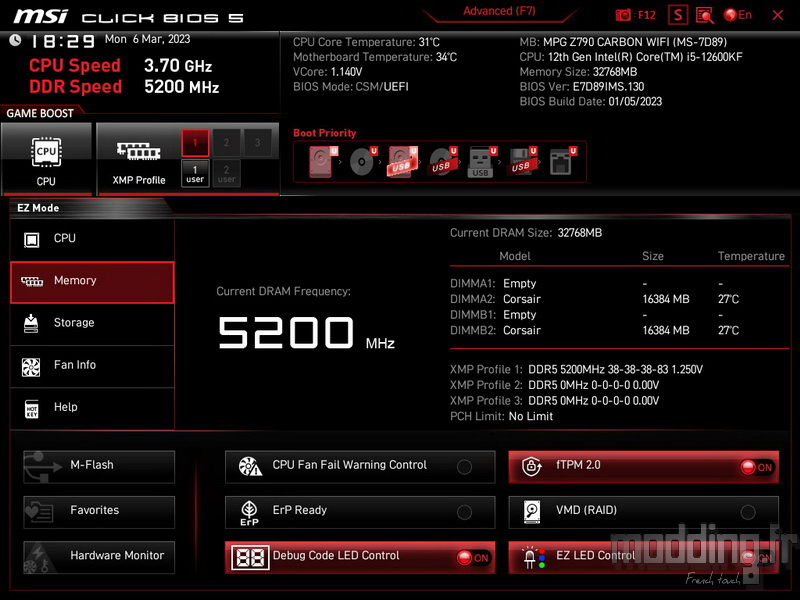800x600 pixels.
Task: Click the Debug Code 88 display icon
Action: [x=251, y=557]
